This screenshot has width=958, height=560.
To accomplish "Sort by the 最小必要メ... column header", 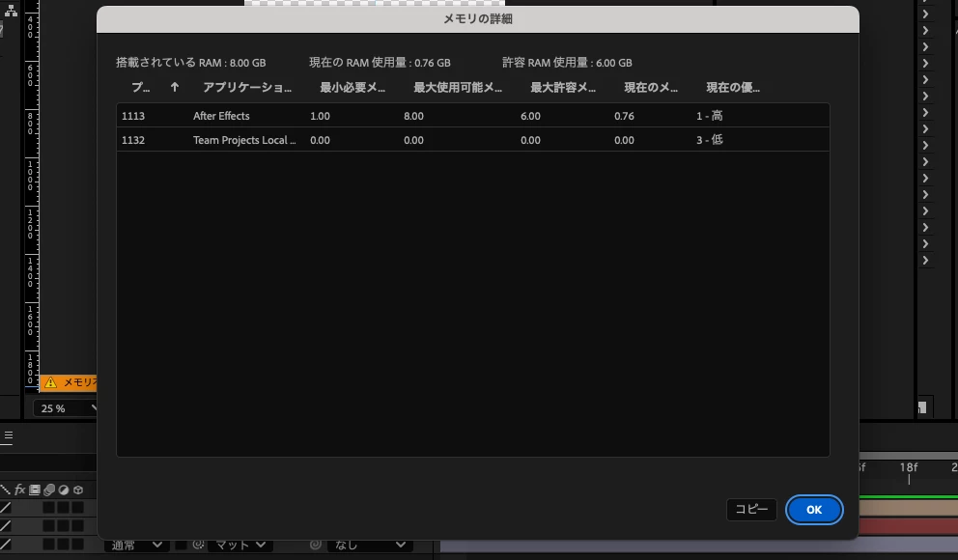I will point(352,87).
